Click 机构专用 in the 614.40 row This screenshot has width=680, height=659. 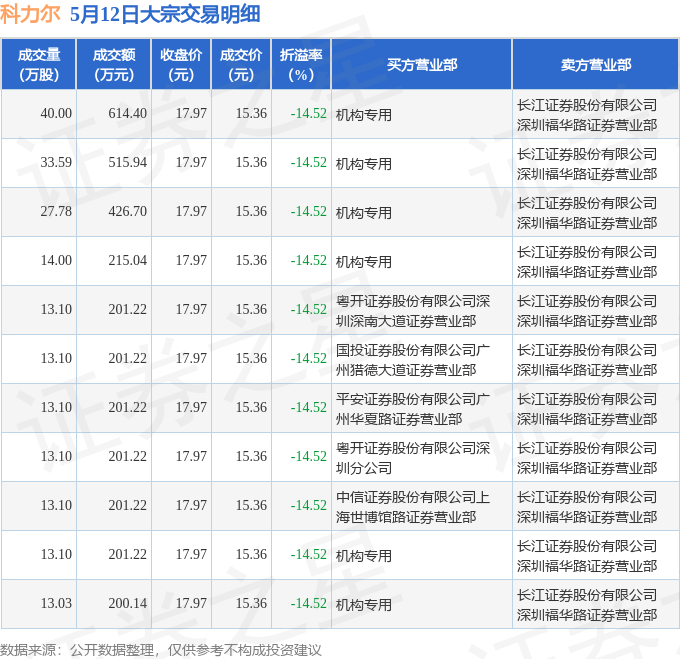[x=364, y=115]
